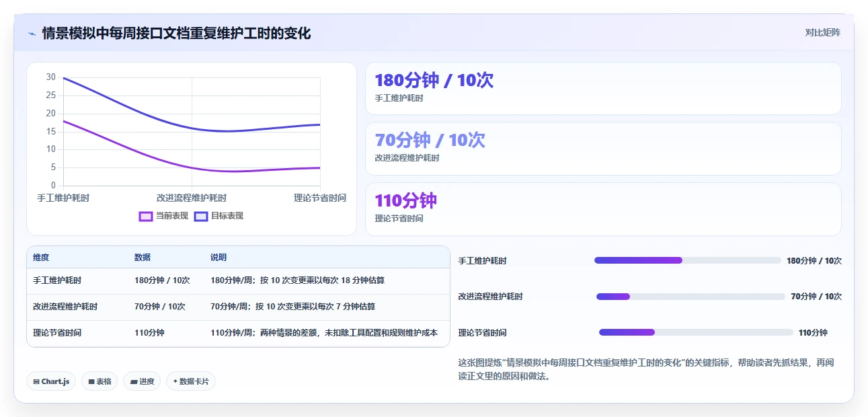Image resolution: width=868 pixels, height=417 pixels.
Task: Click the 110分钟 table cell
Action: tap(149, 333)
